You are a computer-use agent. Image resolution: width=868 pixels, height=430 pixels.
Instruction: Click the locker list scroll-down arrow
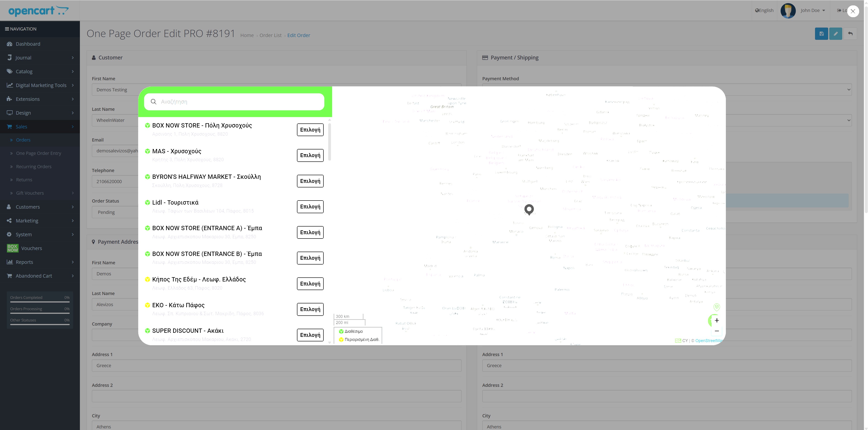coord(330,343)
